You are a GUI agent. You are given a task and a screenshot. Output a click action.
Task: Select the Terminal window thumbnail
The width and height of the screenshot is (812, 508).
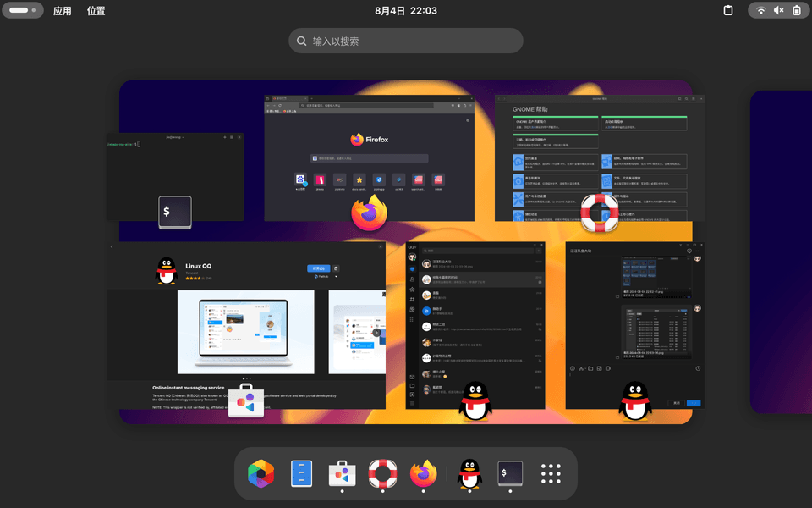(175, 174)
